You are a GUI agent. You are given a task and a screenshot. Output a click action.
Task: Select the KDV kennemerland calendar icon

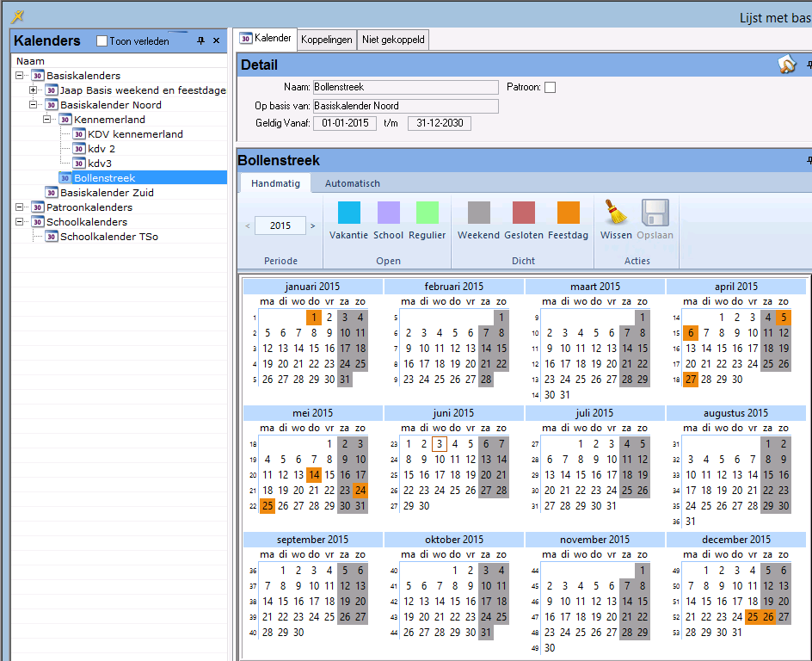tap(79, 134)
